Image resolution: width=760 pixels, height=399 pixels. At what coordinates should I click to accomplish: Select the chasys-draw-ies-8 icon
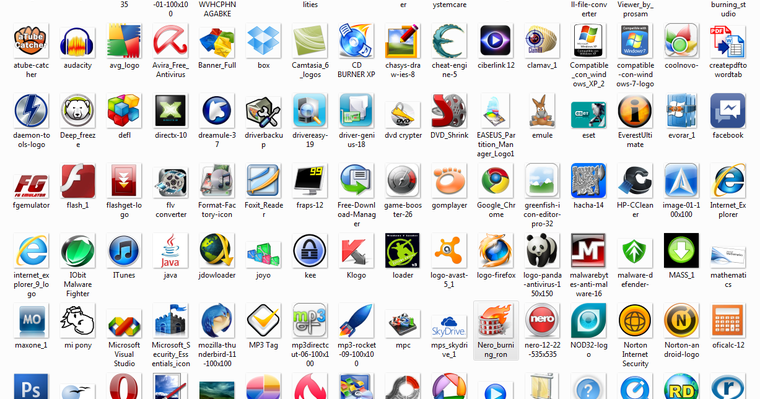click(403, 41)
